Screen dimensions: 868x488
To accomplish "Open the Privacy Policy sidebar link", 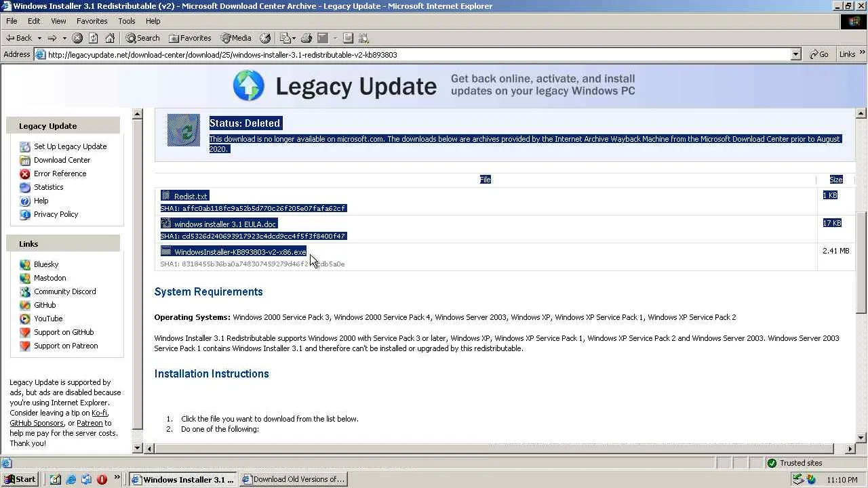I will tap(56, 214).
